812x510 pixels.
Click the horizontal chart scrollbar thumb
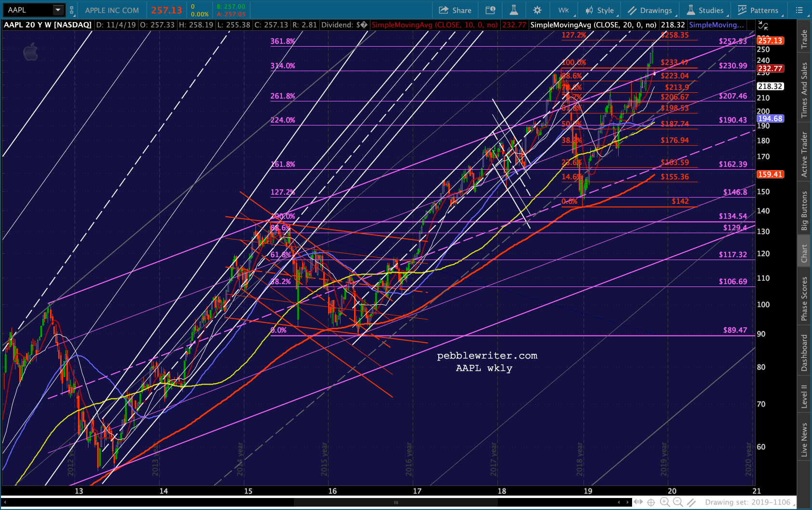[396, 502]
